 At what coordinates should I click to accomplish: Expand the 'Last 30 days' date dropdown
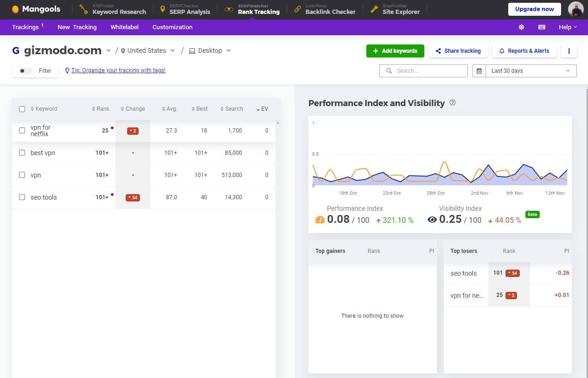coord(530,71)
